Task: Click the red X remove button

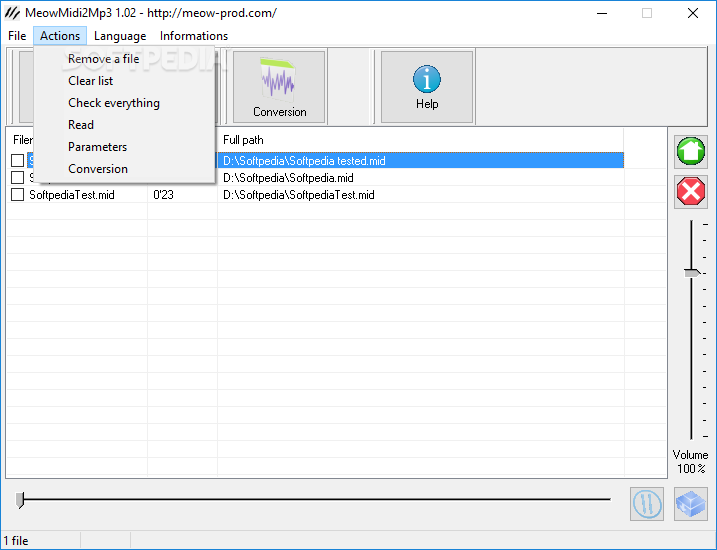Action: click(x=690, y=192)
